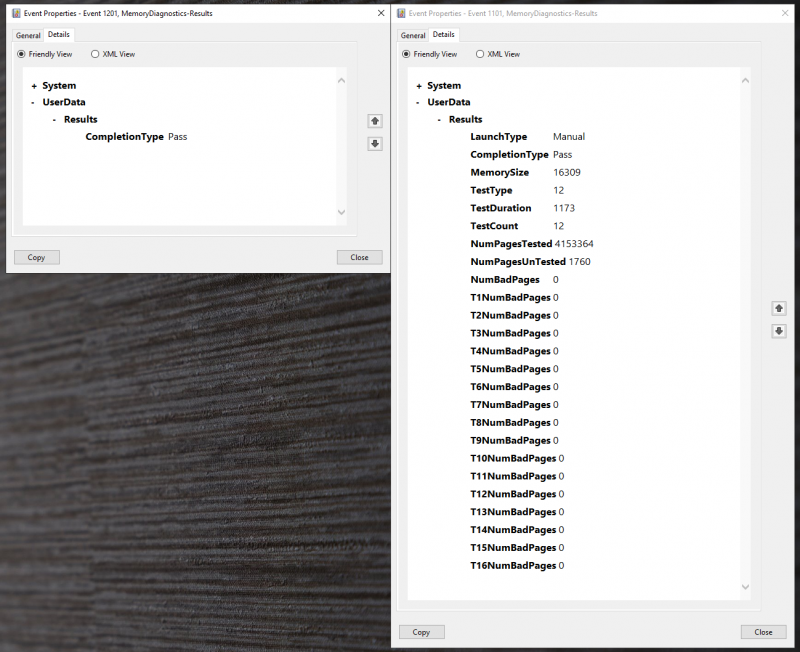Screen dimensions: 800x652
Task: Switch to General tab in Event 1101
Action: point(413,35)
